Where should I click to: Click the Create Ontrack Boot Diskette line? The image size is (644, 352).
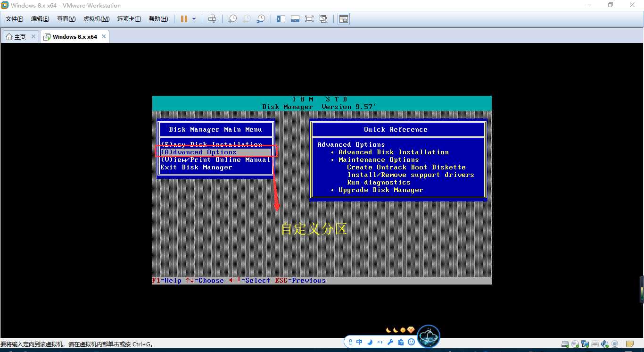click(x=406, y=167)
